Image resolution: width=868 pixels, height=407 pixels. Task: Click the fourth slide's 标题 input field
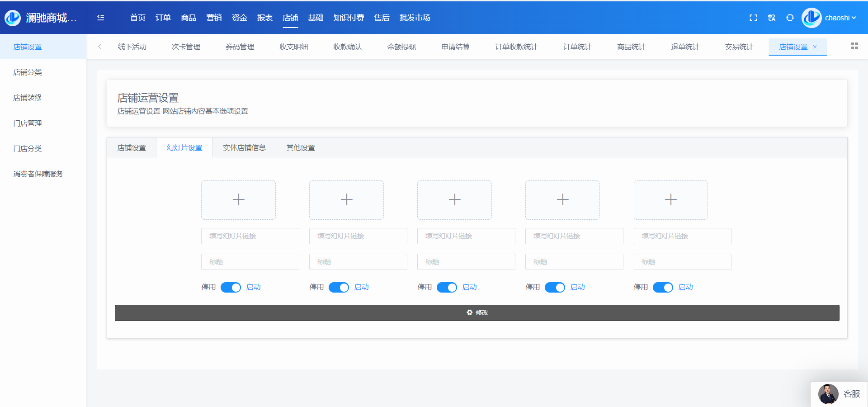pyautogui.click(x=574, y=262)
